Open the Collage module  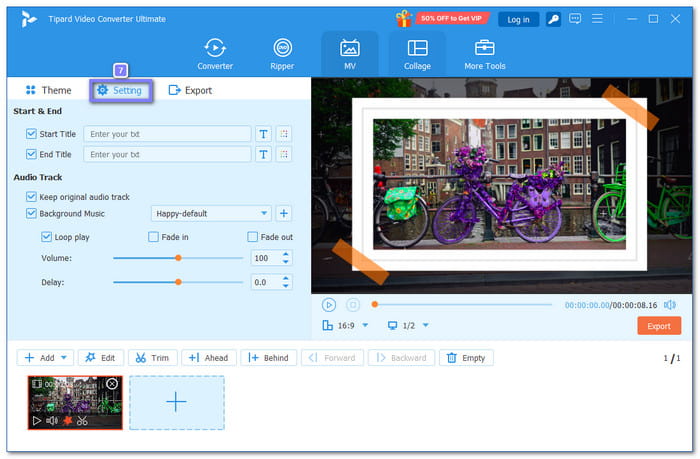tap(417, 54)
